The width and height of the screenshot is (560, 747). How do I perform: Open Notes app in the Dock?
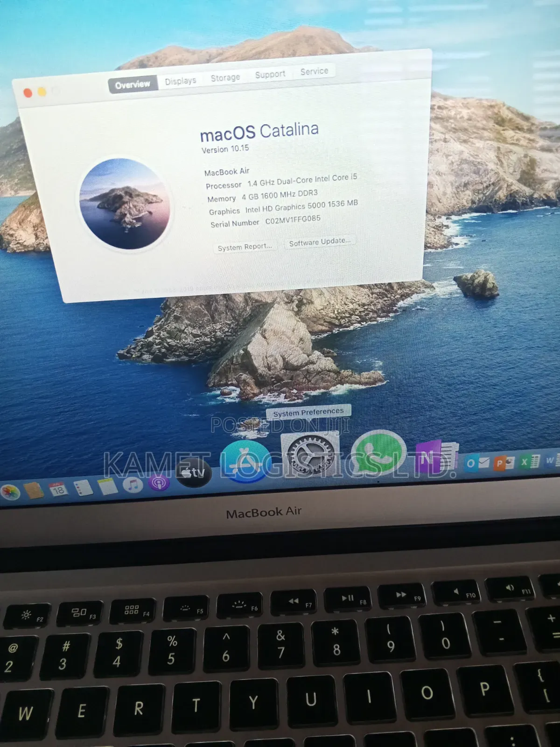108,486
